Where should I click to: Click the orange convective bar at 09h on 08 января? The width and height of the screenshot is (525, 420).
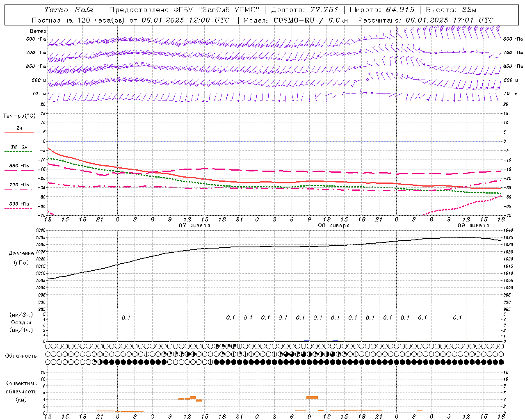tap(312, 397)
